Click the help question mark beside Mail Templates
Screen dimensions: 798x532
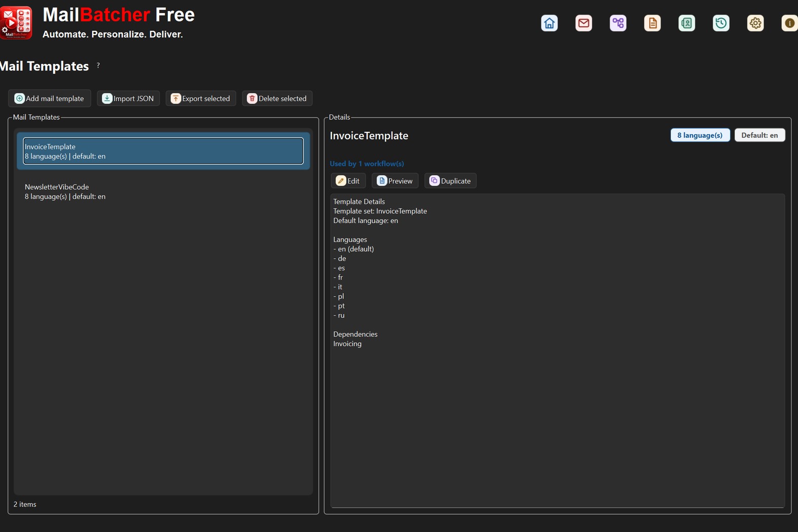pos(98,65)
